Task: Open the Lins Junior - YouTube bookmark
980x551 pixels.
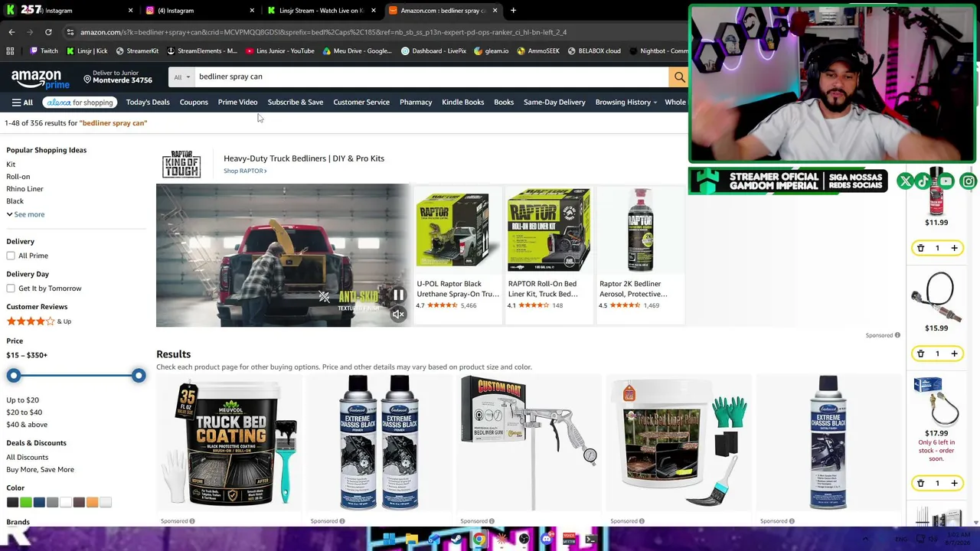Action: tap(280, 51)
